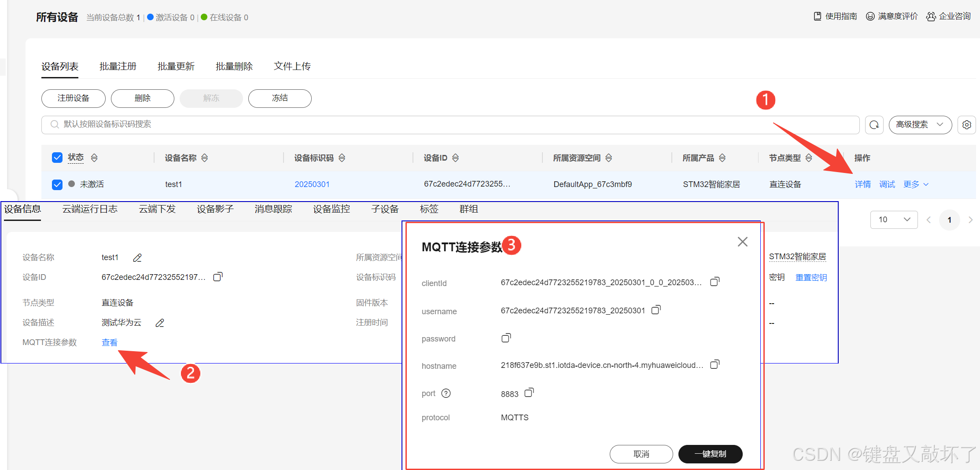This screenshot has width=980, height=470.
Task: Uncheck the test1 device row checkbox
Action: (x=57, y=184)
